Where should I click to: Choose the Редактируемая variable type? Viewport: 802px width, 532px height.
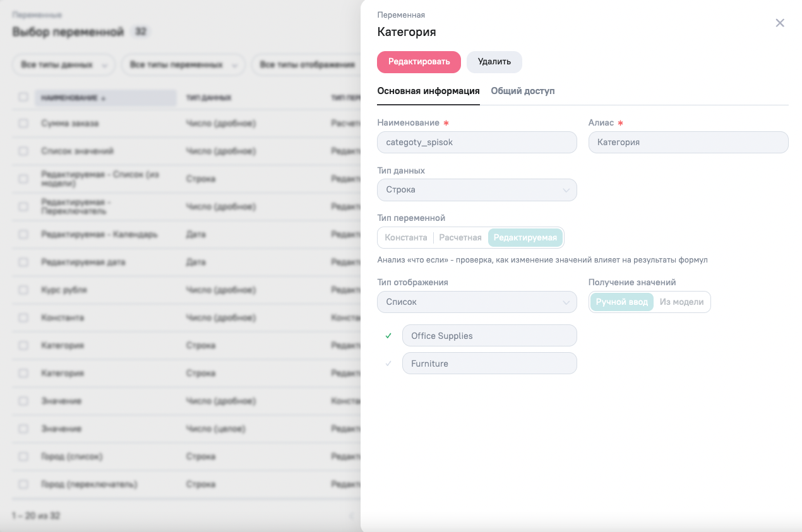click(x=525, y=238)
